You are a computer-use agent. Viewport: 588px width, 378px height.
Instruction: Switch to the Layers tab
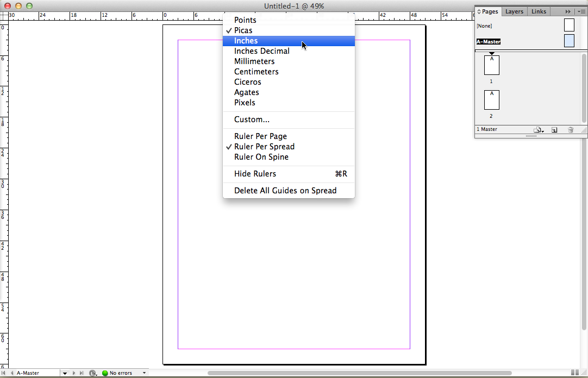[514, 11]
